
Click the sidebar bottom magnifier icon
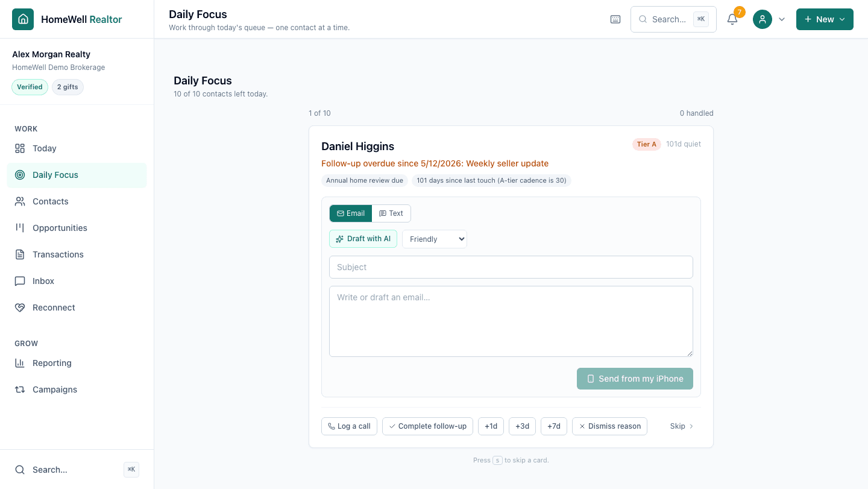20,470
